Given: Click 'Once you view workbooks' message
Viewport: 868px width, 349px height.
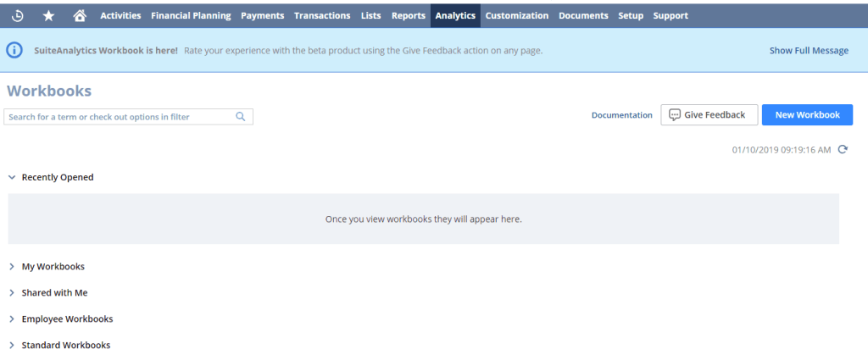Looking at the screenshot, I should point(424,219).
